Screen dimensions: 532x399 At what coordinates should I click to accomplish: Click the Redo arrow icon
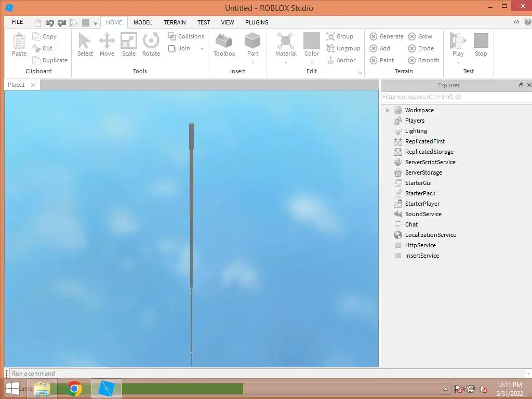coord(62,23)
